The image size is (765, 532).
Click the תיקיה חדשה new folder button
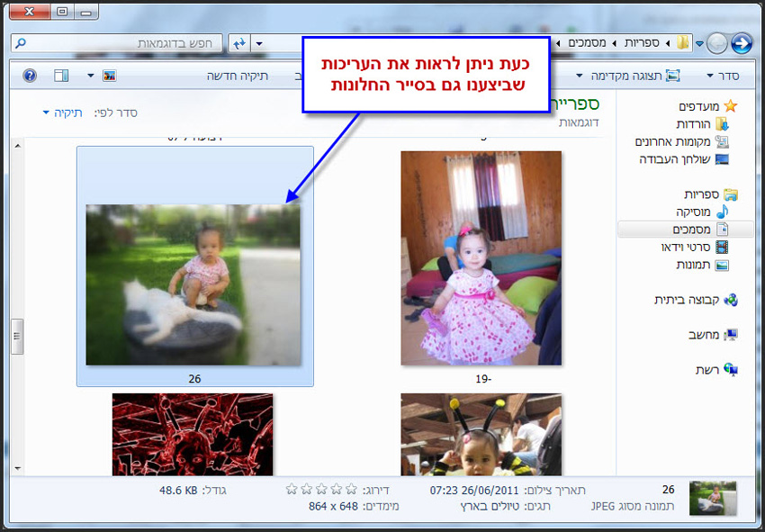(238, 76)
